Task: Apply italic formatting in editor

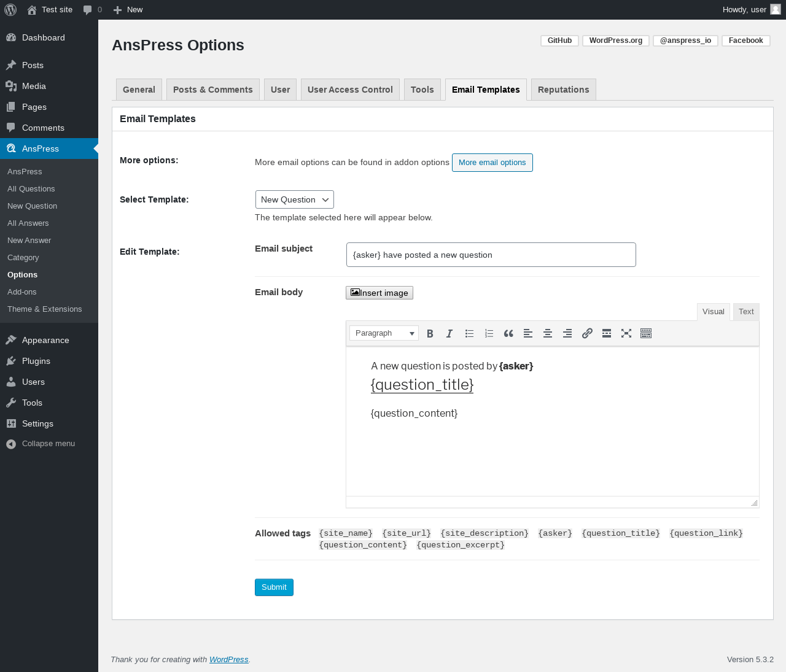Action: [449, 333]
